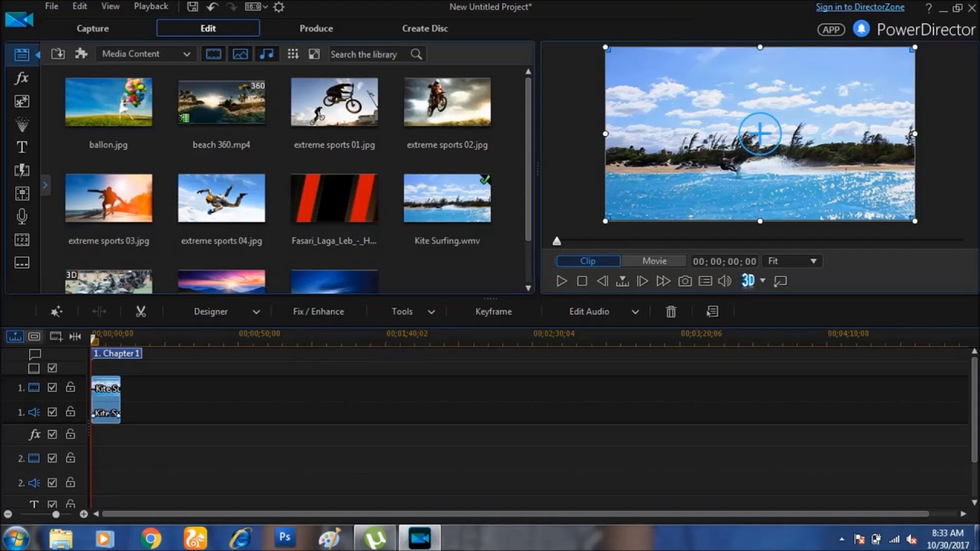Open the Preferences gear icon
The width and height of the screenshot is (980, 551).
tap(279, 7)
